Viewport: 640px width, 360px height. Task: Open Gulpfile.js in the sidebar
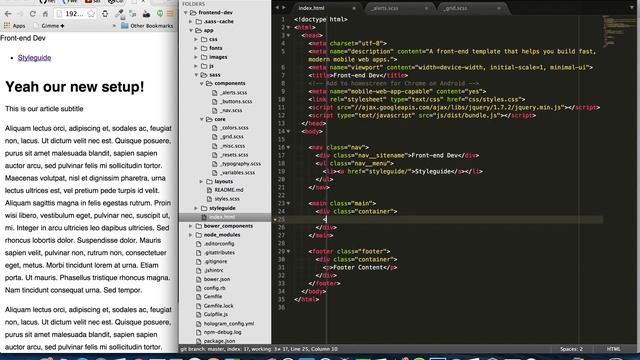pos(216,314)
